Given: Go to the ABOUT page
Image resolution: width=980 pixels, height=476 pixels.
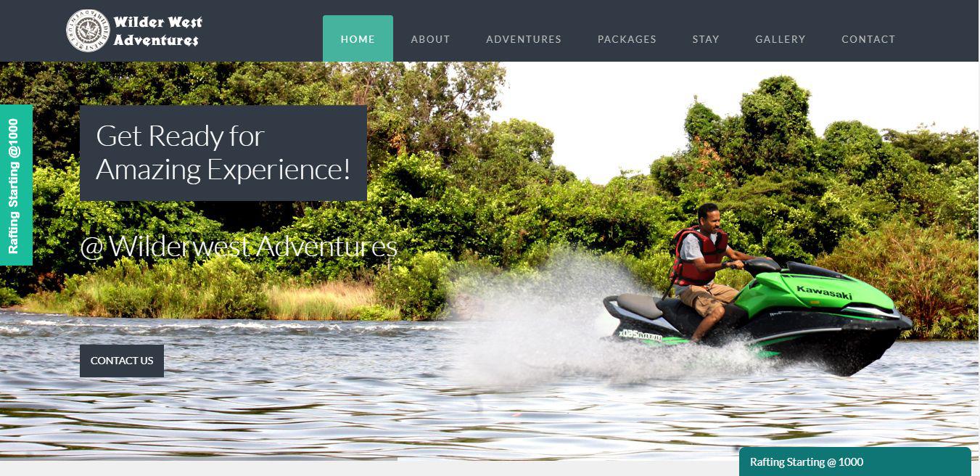Looking at the screenshot, I should pos(431,39).
